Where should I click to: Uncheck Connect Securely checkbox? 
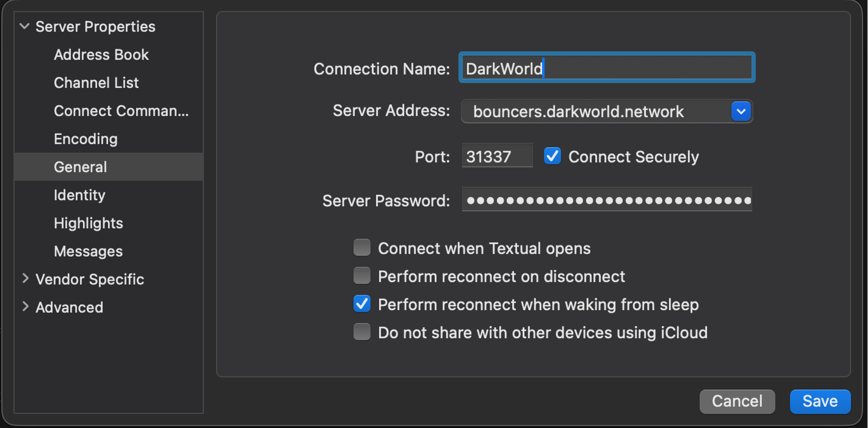[x=552, y=156]
